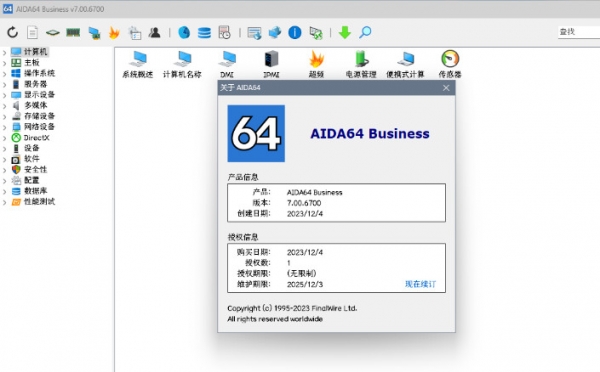Select 数据库 in the sidebar tree
Image resolution: width=600 pixels, height=372 pixels.
point(35,191)
